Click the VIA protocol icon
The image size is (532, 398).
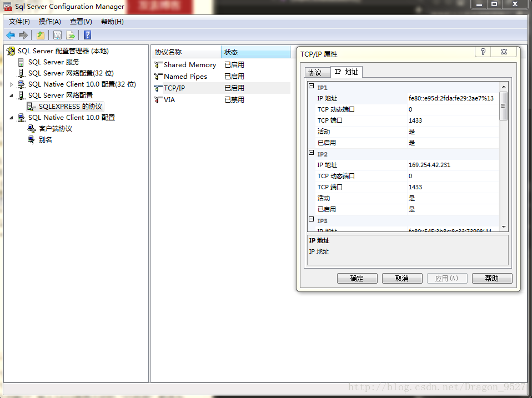coord(158,100)
